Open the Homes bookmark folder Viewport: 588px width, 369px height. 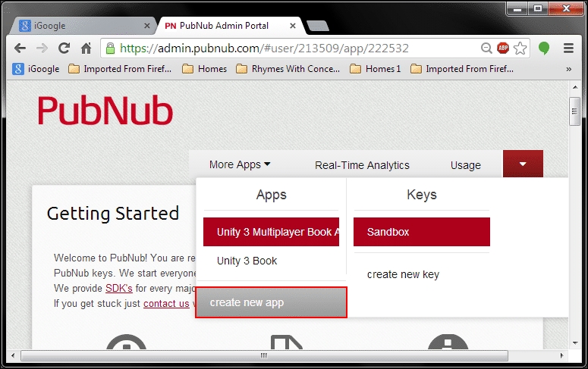[204, 69]
